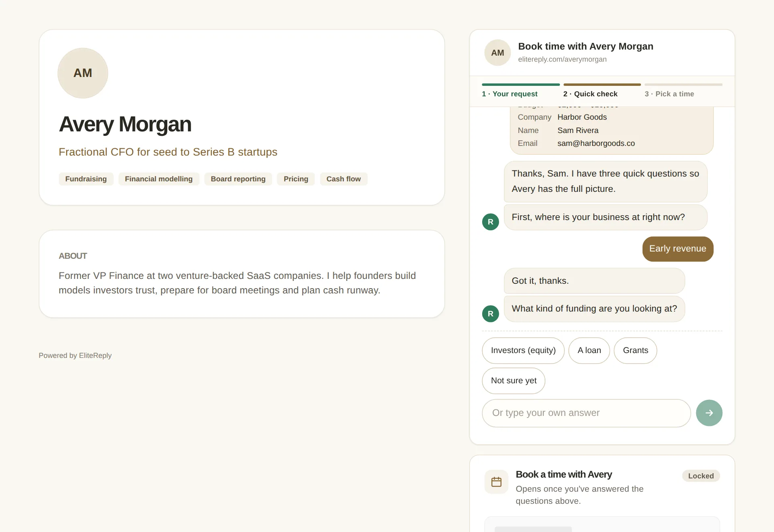
Task: Click the Cash flow tag
Action: 343,179
